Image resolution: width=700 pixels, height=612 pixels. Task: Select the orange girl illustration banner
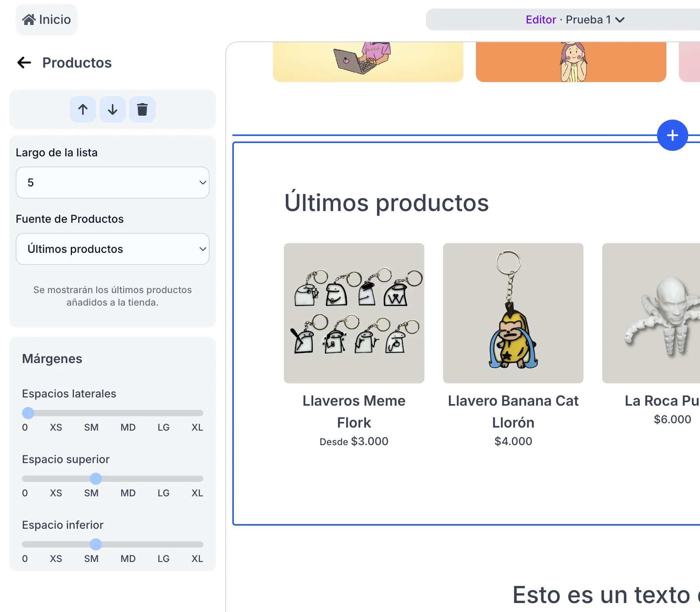(x=571, y=62)
